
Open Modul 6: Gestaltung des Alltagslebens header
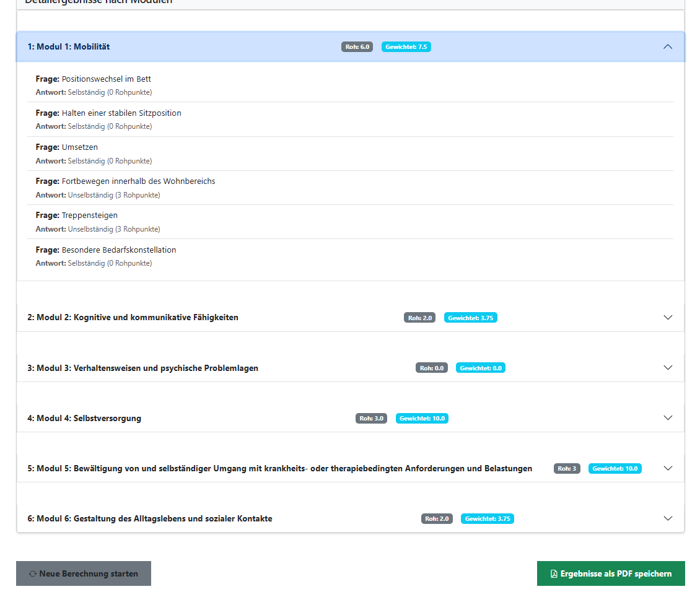pyautogui.click(x=149, y=518)
